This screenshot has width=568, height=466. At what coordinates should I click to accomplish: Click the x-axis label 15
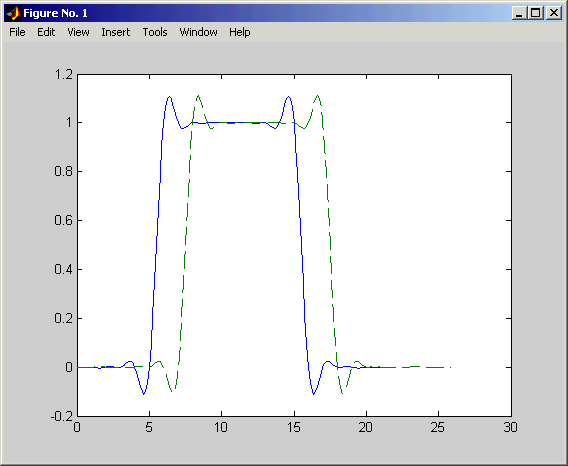(294, 428)
